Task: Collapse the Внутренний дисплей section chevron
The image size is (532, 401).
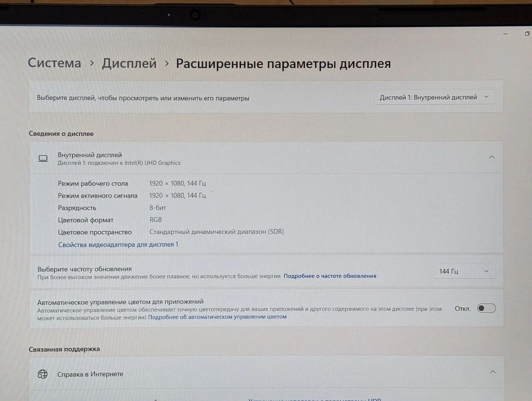Action: click(492, 157)
